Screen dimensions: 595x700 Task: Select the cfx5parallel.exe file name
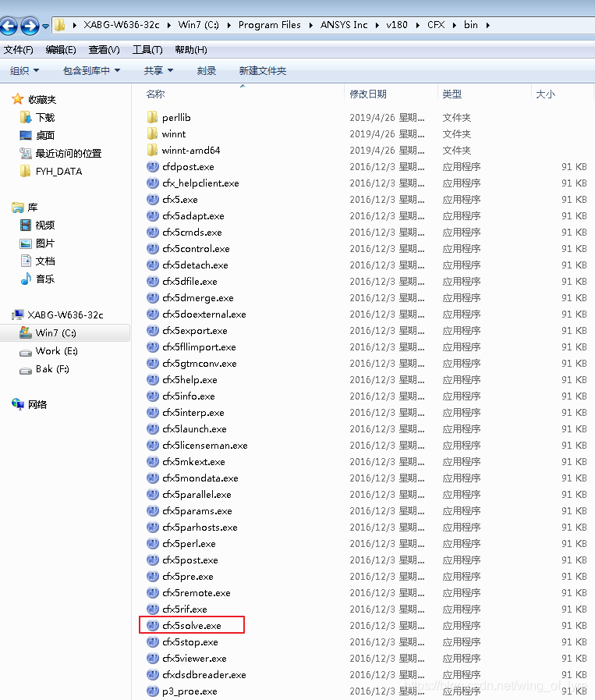click(x=197, y=495)
